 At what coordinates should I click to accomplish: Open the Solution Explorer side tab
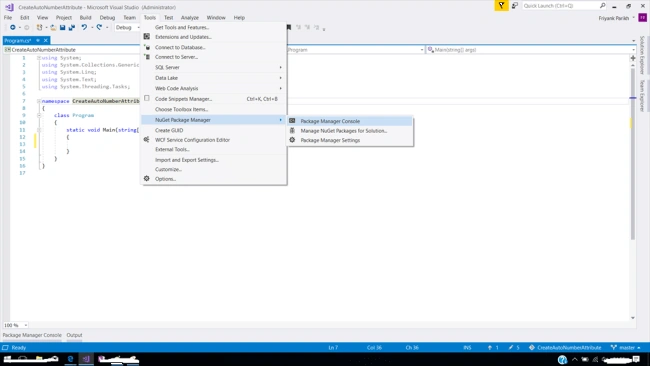[642, 55]
